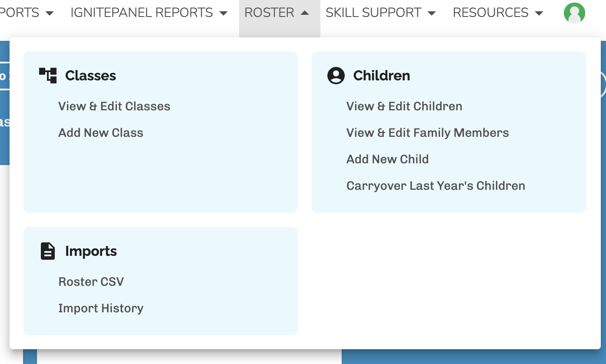Choose Add New Child
The image size is (606, 364).
click(387, 159)
